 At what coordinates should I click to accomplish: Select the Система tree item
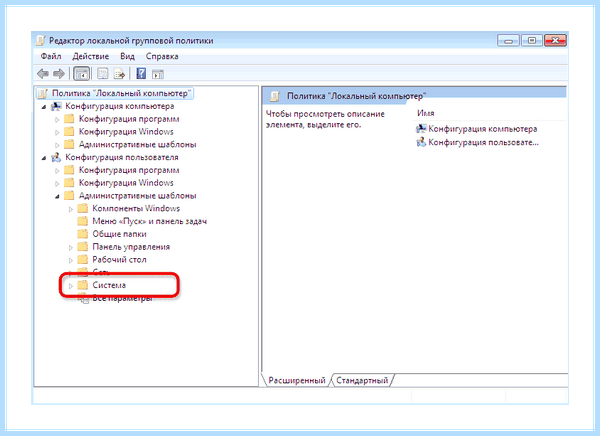coord(109,285)
